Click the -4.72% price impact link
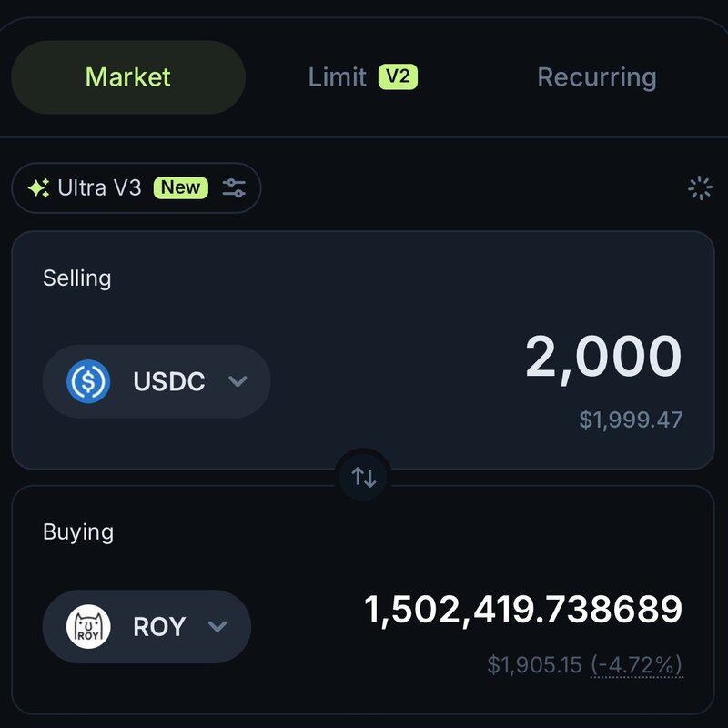 click(x=636, y=665)
